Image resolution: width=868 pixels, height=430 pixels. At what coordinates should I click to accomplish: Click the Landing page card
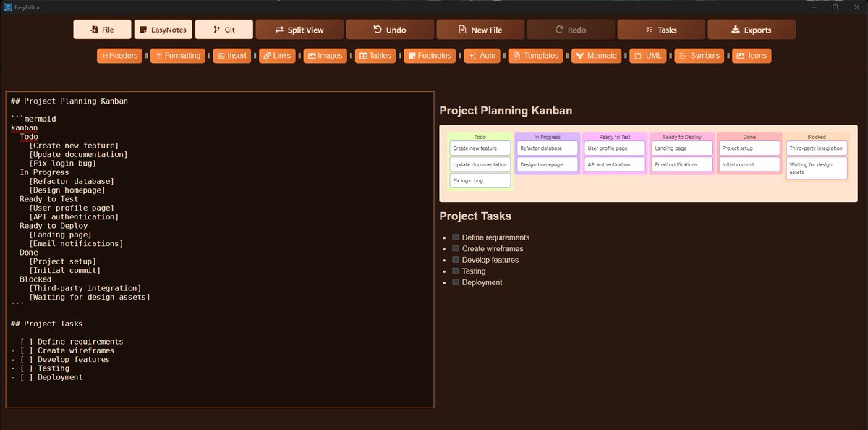tap(682, 148)
